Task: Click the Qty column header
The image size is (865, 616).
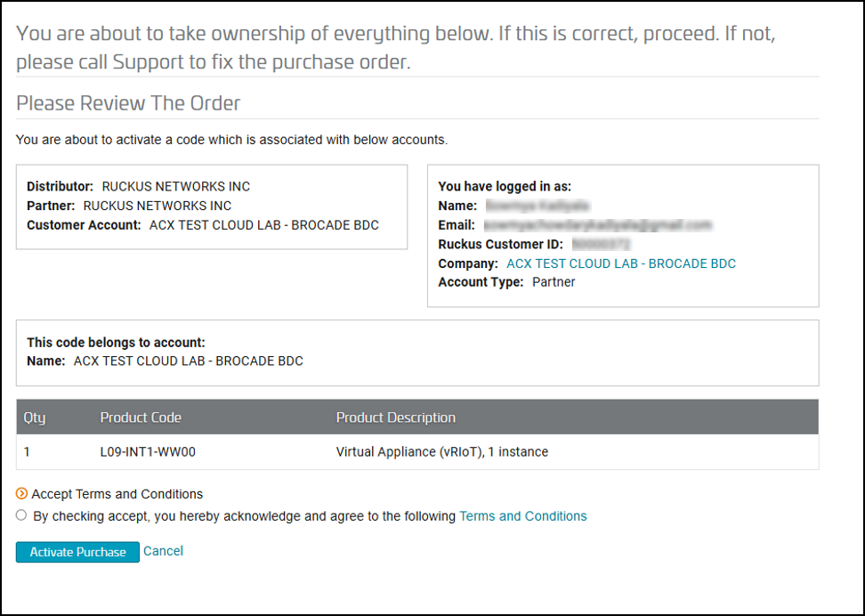Action: point(34,417)
